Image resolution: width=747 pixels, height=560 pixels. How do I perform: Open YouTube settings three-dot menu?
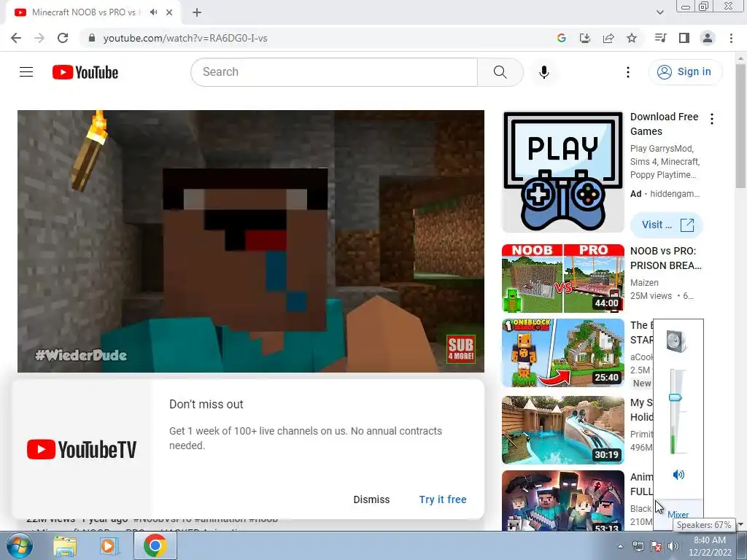pyautogui.click(x=628, y=72)
